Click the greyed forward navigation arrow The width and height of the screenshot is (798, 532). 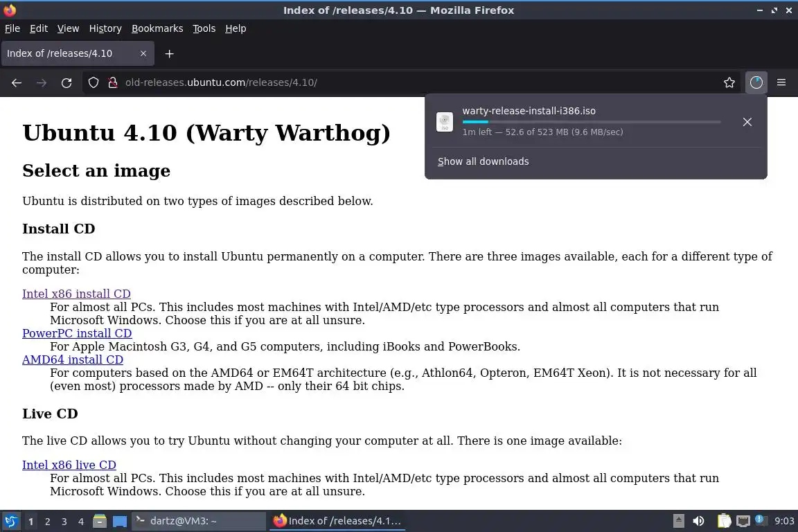pos(42,82)
